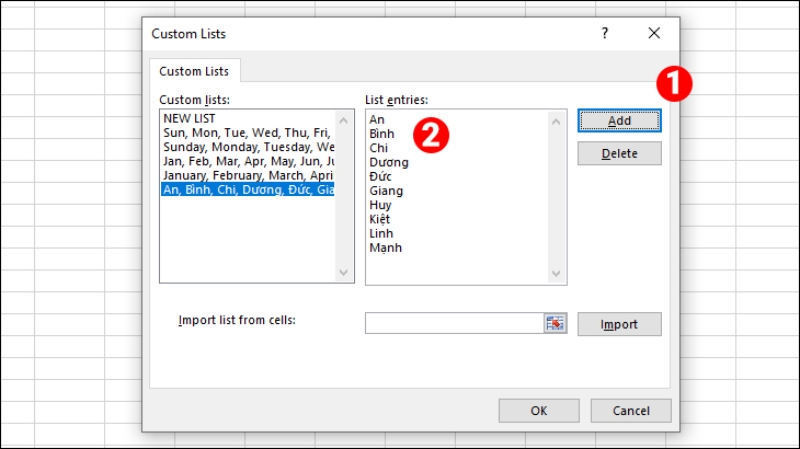This screenshot has height=449, width=800.
Task: Click the range selector icon in import field
Action: 555,323
